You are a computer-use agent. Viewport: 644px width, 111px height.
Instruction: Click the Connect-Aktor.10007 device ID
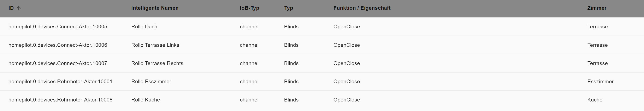pos(58,63)
